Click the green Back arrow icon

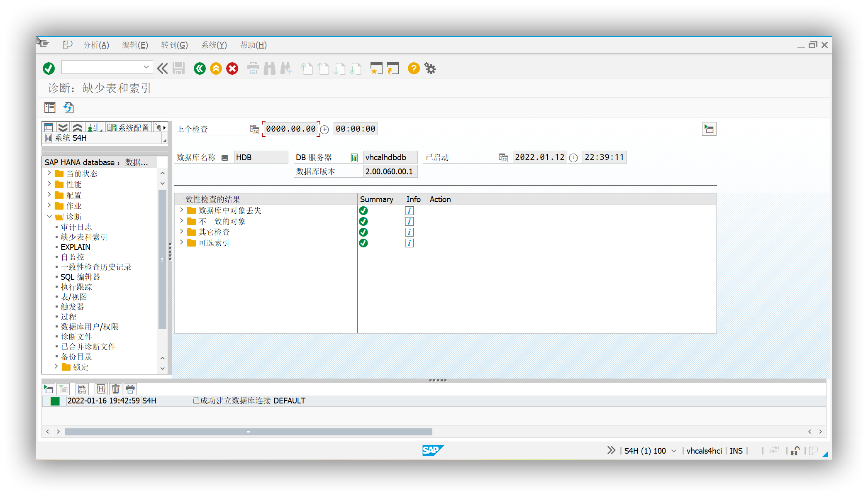200,68
